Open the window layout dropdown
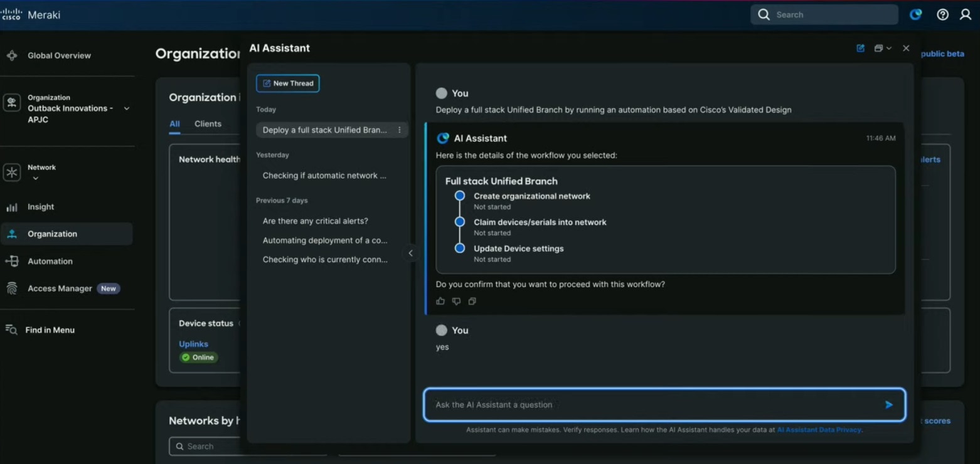The height and width of the screenshot is (464, 980). pyautogui.click(x=882, y=48)
